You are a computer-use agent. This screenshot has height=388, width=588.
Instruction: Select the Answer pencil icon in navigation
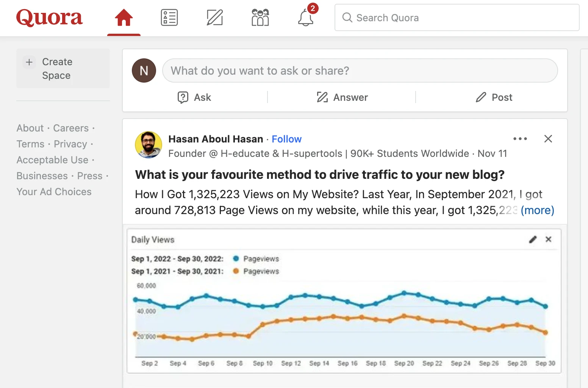coord(214,17)
